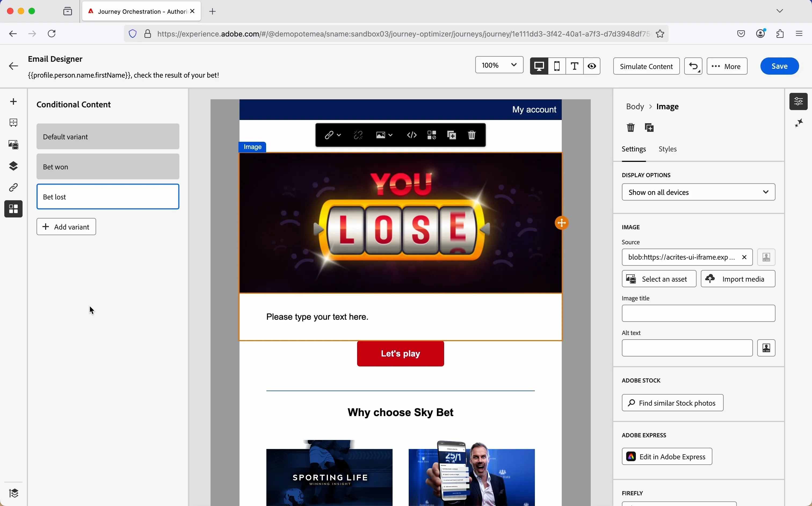
Task: Open the pin icon on right rail
Action: click(x=799, y=123)
